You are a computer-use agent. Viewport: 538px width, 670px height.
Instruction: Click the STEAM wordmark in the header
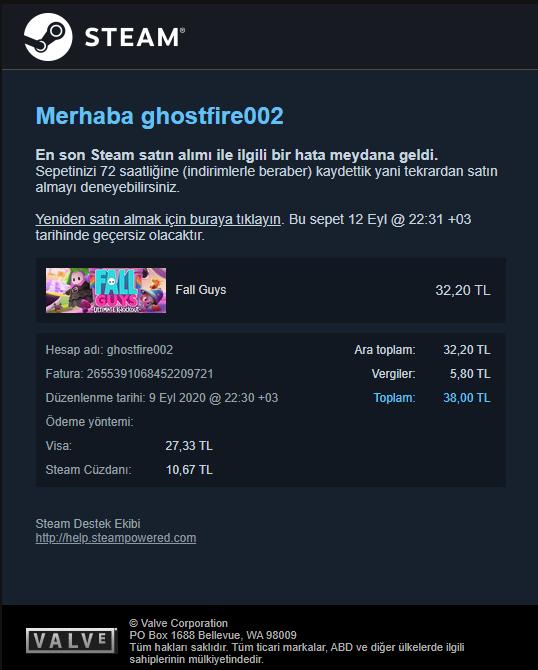click(135, 37)
